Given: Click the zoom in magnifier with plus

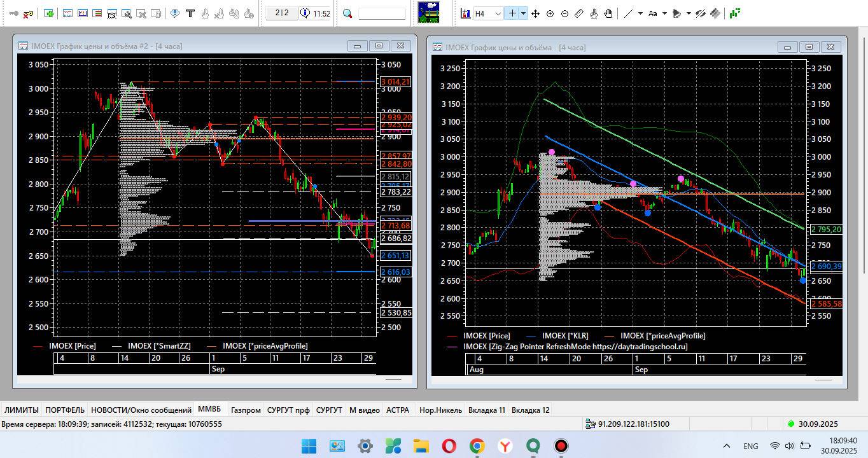Looking at the screenshot, I should [x=550, y=13].
